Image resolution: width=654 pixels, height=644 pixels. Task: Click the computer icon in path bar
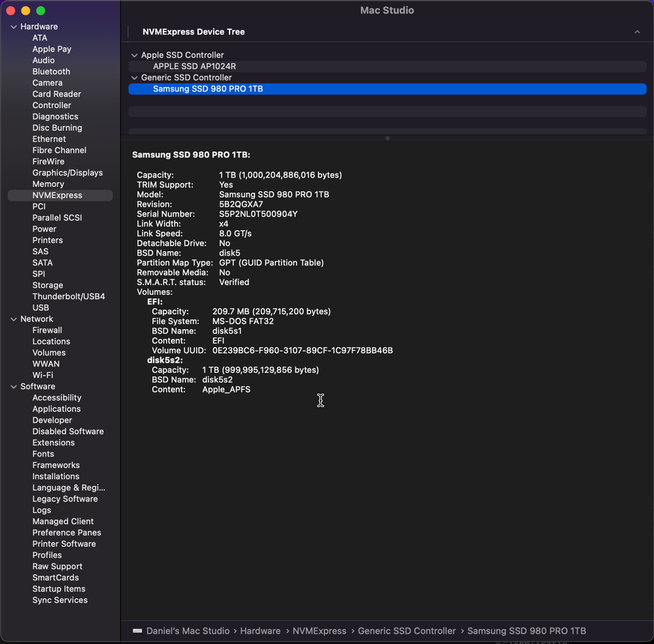137,631
